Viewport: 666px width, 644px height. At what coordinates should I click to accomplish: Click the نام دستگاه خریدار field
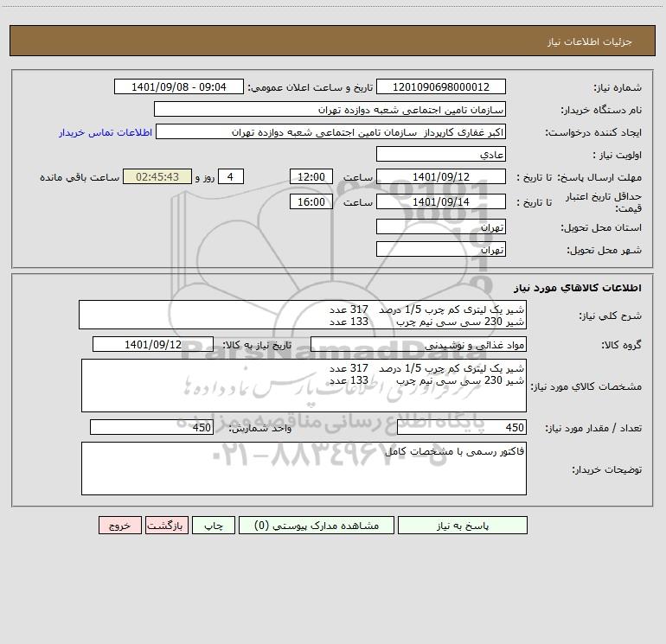[330, 109]
